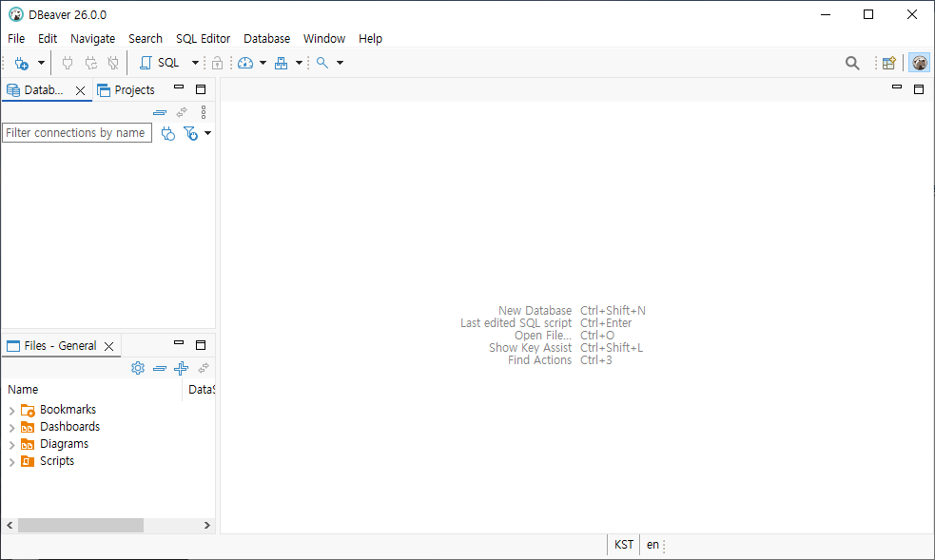The width and height of the screenshot is (935, 560).
Task: Open the Database Navigator three-dot view menu
Action: [x=204, y=112]
